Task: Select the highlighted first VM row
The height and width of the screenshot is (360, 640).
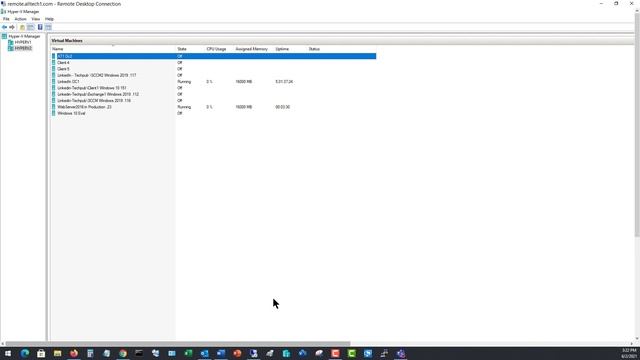Action: coord(213,56)
